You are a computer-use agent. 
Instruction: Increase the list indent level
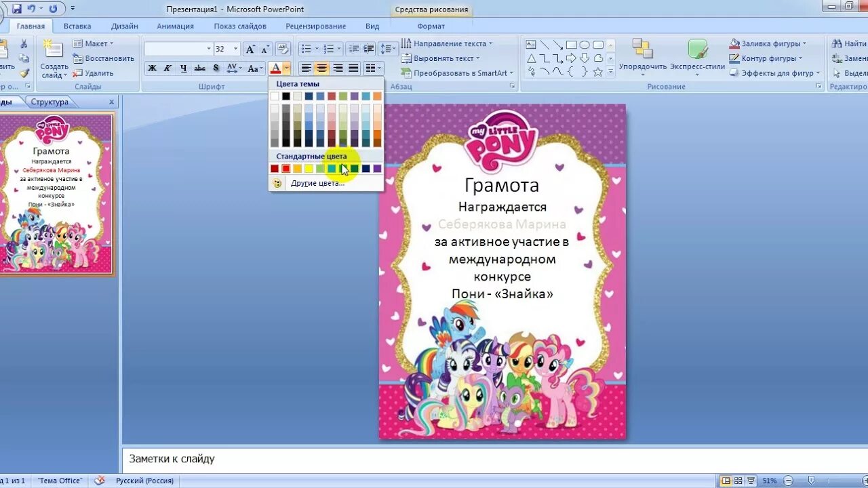368,49
